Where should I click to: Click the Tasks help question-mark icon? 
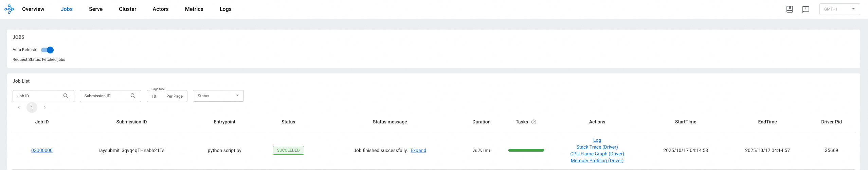pos(534,122)
